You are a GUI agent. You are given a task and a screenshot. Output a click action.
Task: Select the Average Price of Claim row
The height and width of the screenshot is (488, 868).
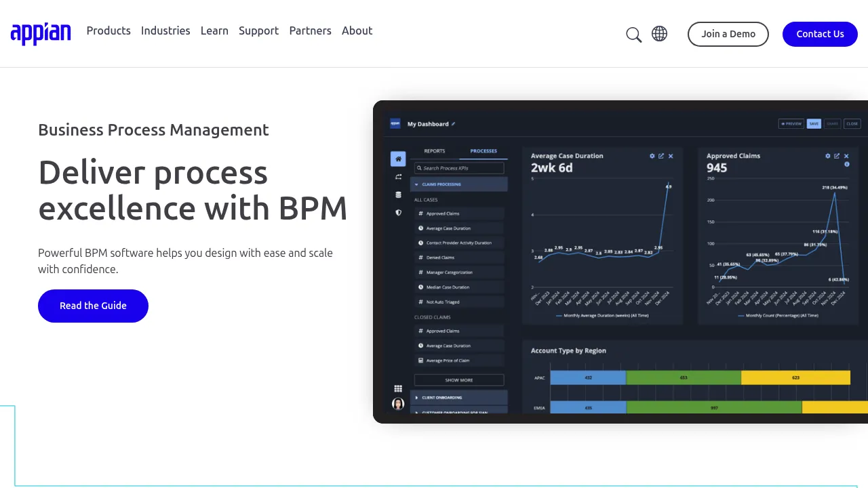click(x=459, y=361)
